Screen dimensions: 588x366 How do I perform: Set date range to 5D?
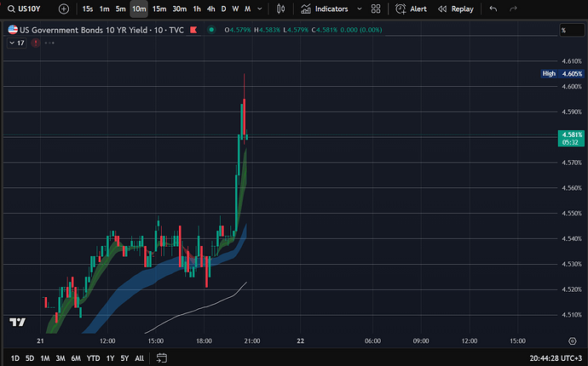[x=30, y=358]
